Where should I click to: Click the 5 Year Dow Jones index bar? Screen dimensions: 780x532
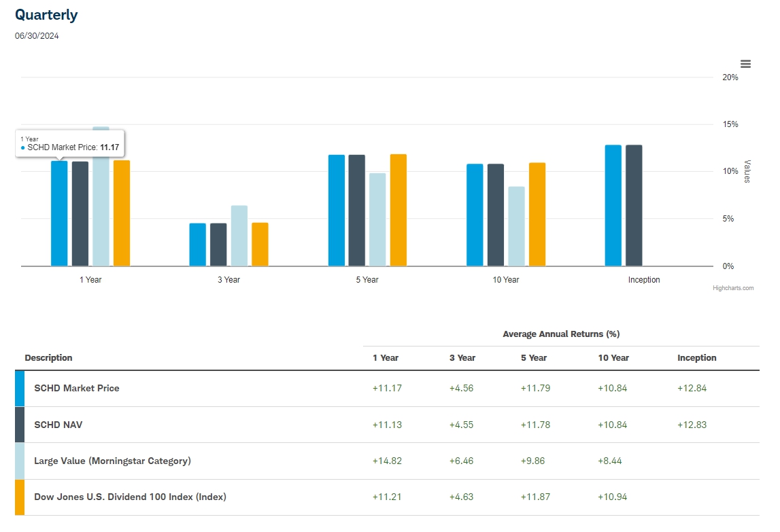399,210
